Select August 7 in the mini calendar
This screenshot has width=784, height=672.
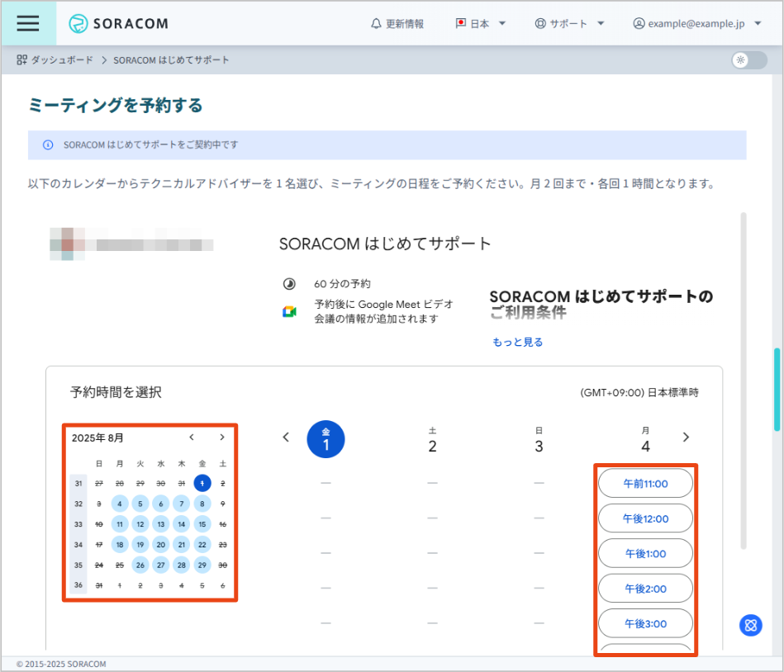click(x=182, y=504)
